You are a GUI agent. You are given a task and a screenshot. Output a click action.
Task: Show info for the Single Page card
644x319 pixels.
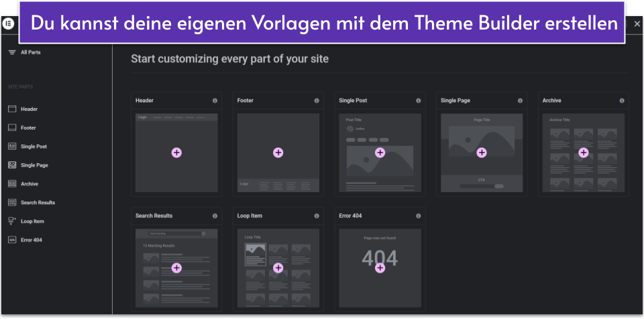(520, 101)
